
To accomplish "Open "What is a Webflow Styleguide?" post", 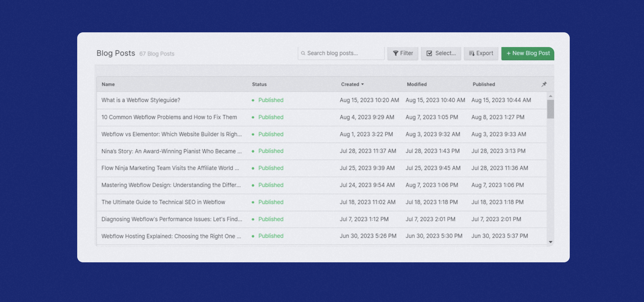I will (141, 100).
